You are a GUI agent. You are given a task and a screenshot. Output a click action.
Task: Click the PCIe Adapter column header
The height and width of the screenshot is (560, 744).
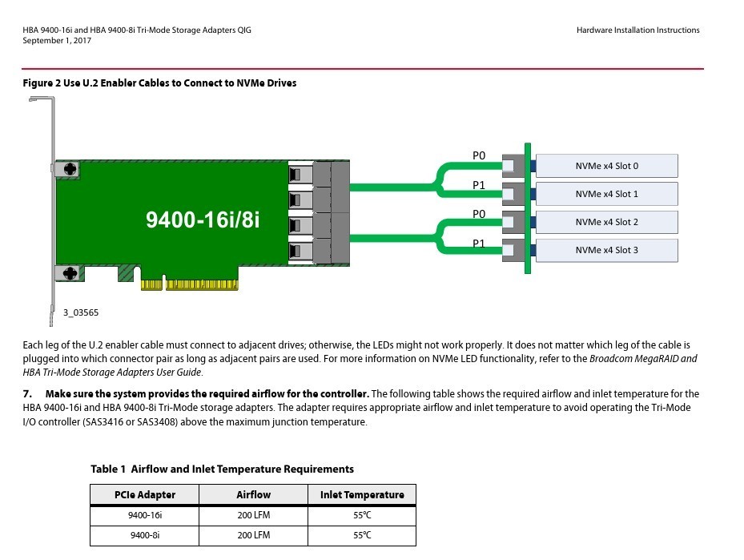coord(145,494)
